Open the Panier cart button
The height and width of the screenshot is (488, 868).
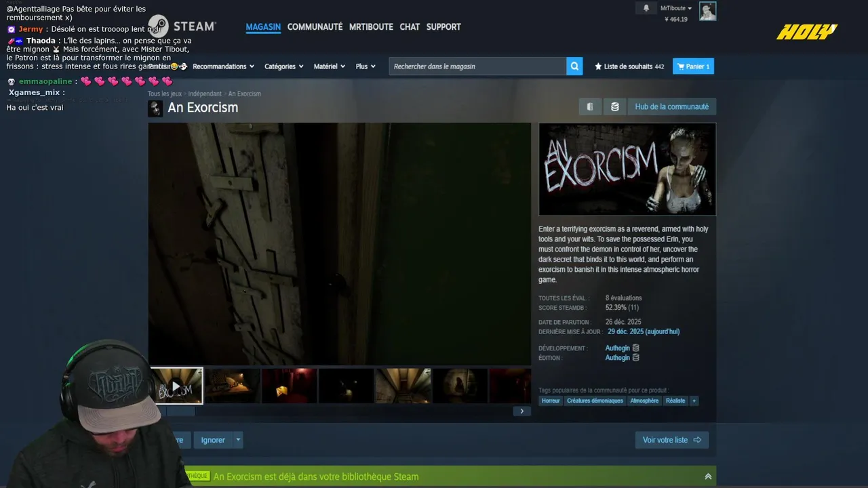(693, 66)
